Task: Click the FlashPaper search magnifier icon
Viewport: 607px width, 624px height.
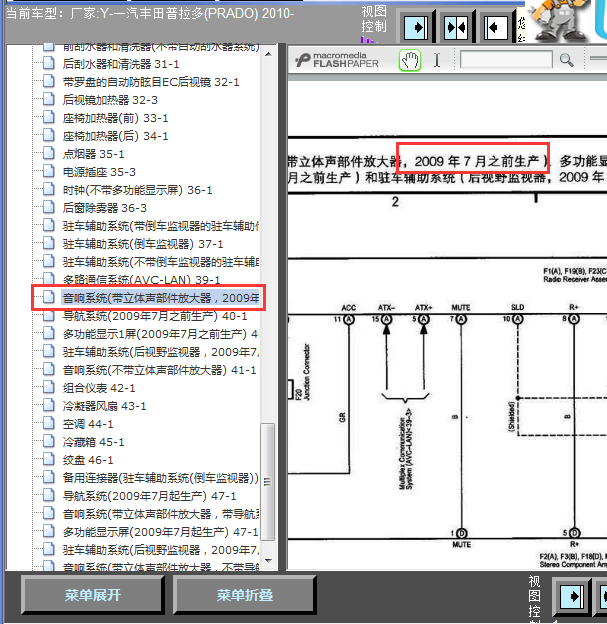Action: coord(566,60)
